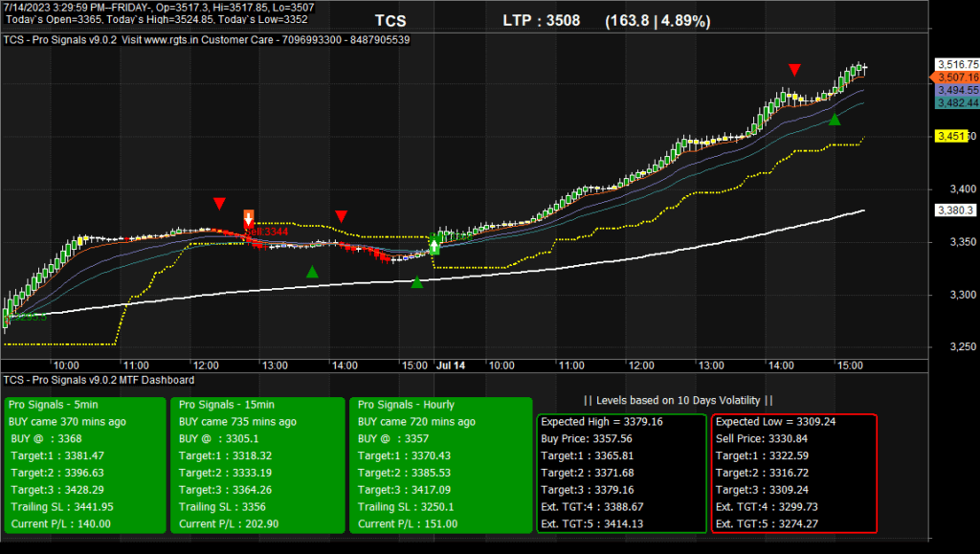980x554 pixels.
Task: Click the TCS symbol title
Action: pyautogui.click(x=390, y=21)
